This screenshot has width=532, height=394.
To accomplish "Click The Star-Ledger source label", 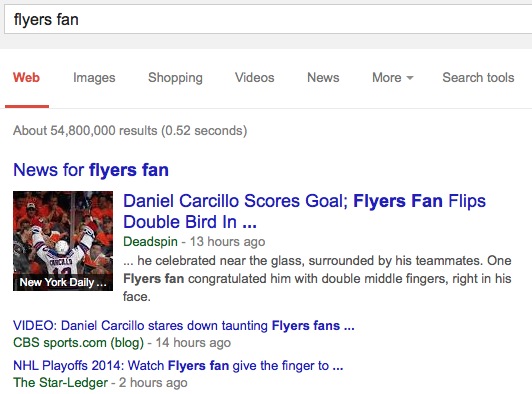I will [60, 382].
